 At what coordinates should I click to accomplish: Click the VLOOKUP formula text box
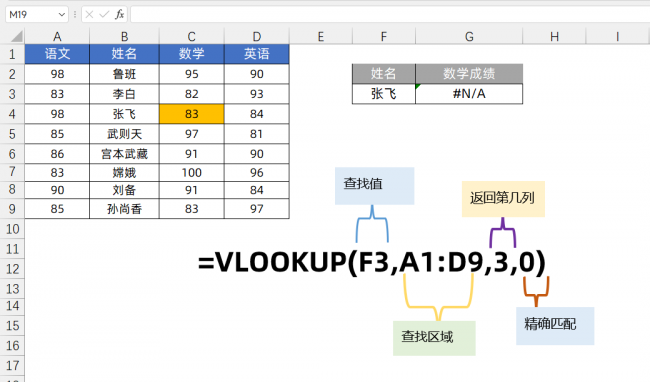point(372,262)
